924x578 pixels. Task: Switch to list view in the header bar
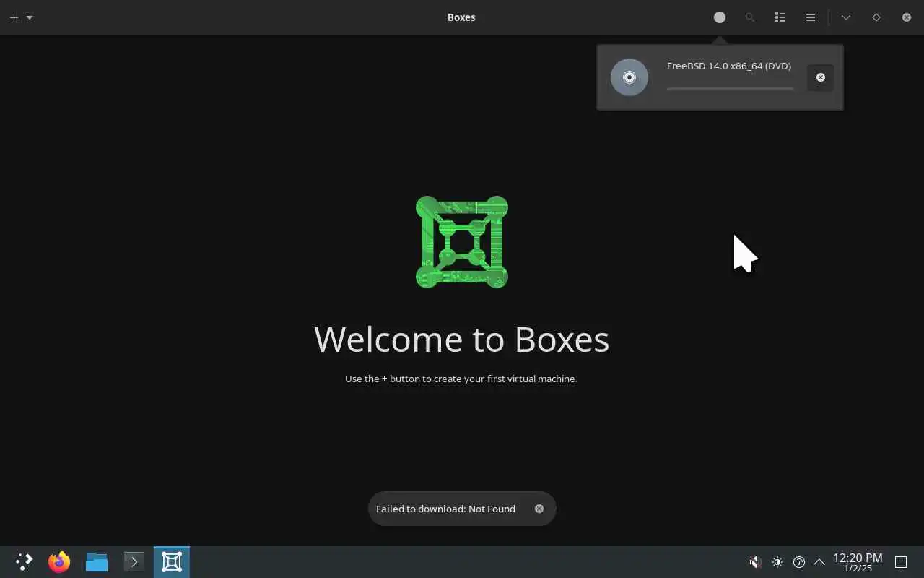click(x=780, y=17)
